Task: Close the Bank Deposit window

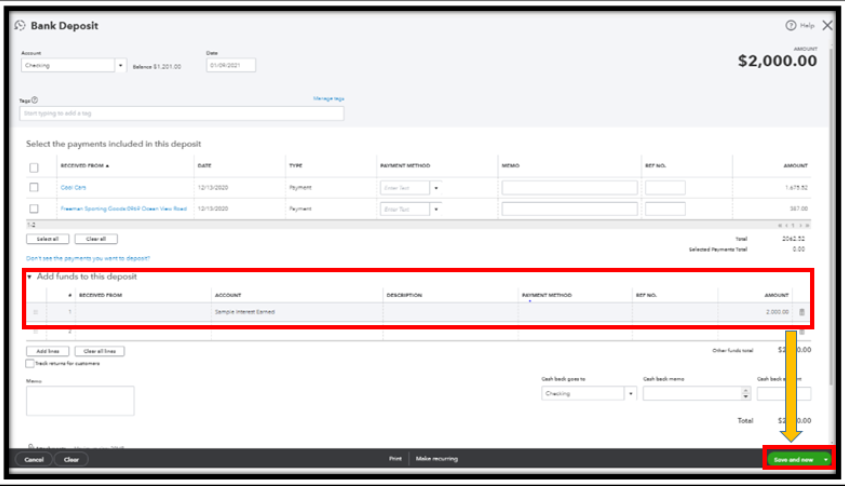Action: coord(827,25)
